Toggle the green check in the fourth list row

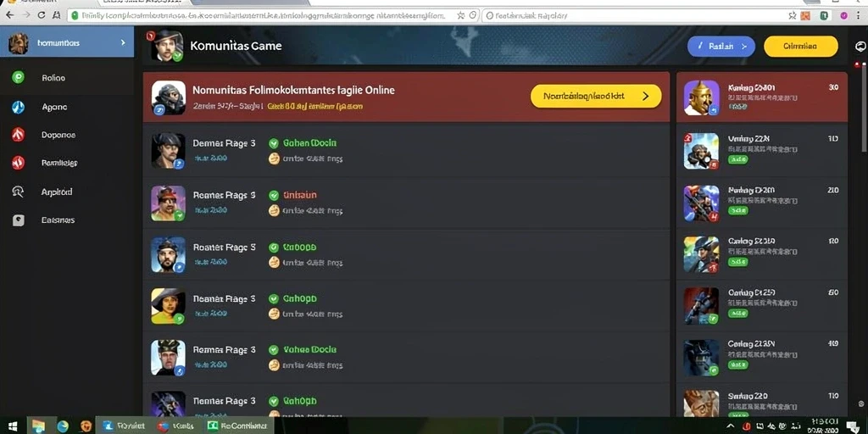[x=273, y=298]
